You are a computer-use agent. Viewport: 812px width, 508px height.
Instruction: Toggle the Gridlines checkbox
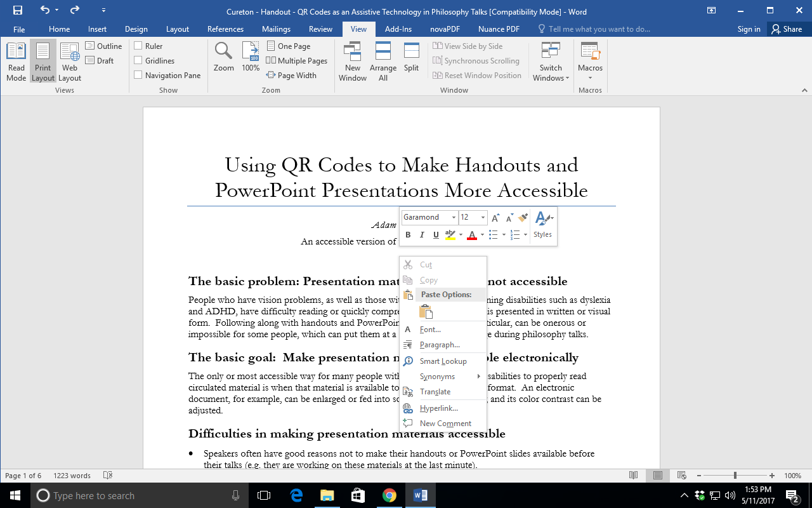click(x=138, y=60)
